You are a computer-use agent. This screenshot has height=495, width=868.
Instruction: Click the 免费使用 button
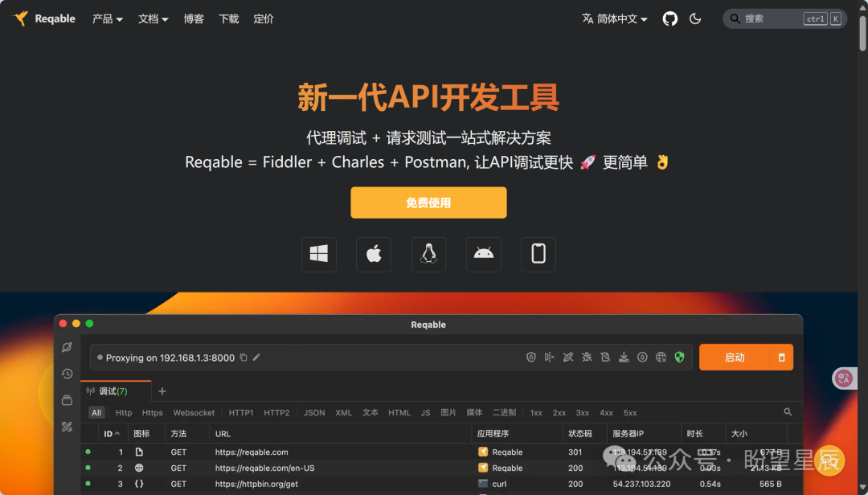pos(428,202)
